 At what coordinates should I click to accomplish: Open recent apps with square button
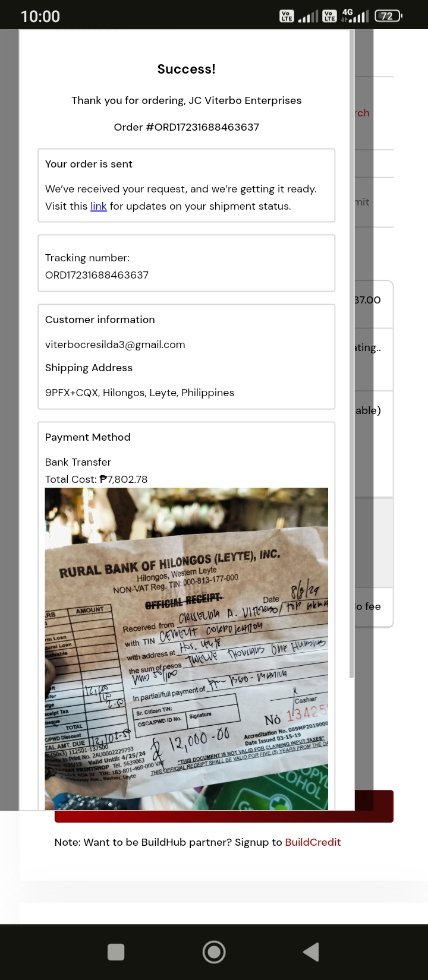(x=116, y=951)
